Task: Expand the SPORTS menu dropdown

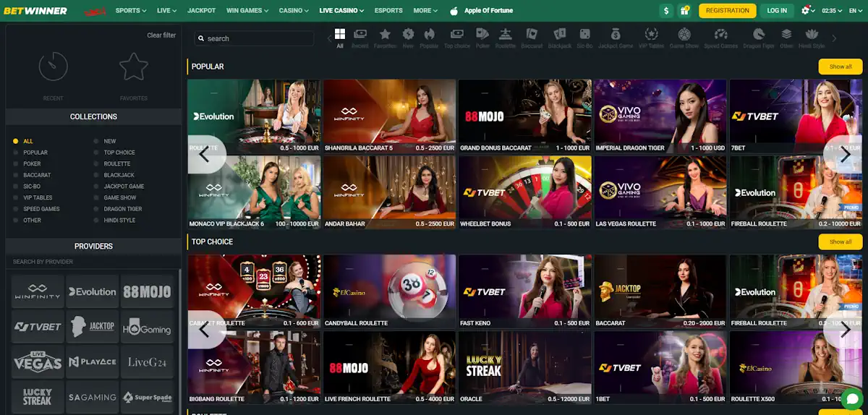Action: [x=131, y=11]
